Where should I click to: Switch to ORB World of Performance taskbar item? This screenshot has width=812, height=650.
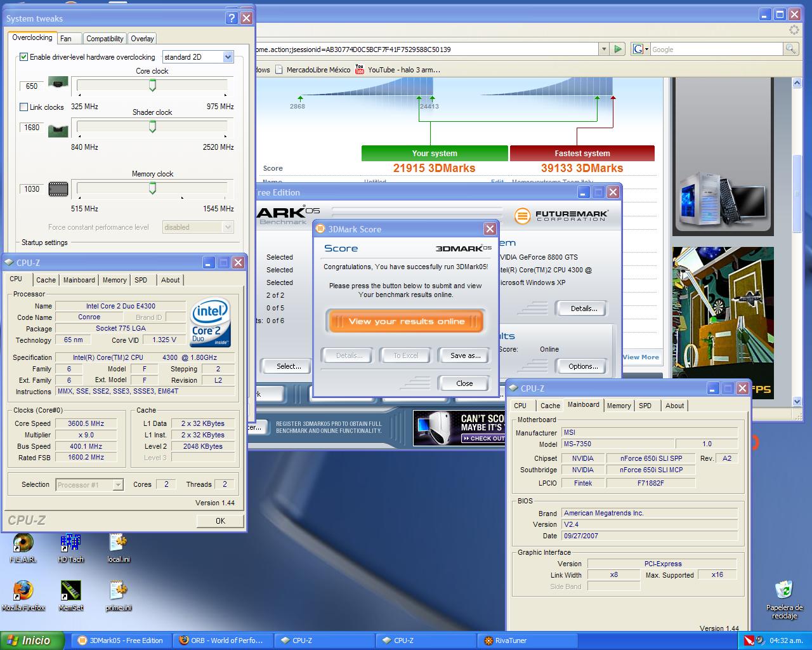[223, 640]
